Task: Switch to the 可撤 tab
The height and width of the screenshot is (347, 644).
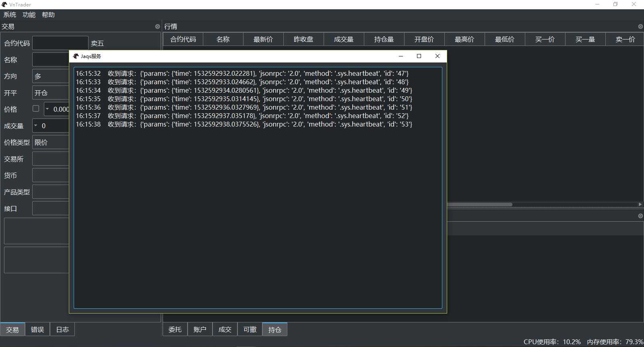Action: click(x=250, y=330)
